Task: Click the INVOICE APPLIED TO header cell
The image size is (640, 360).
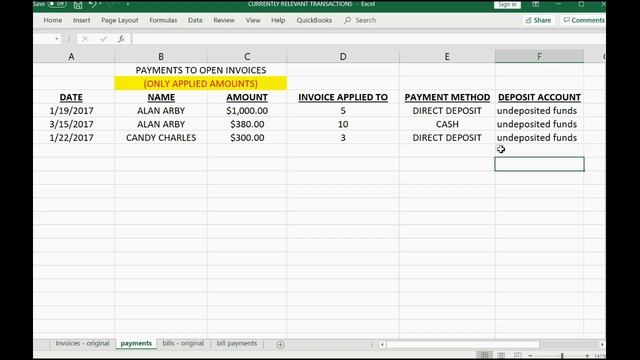Action: coord(343,97)
